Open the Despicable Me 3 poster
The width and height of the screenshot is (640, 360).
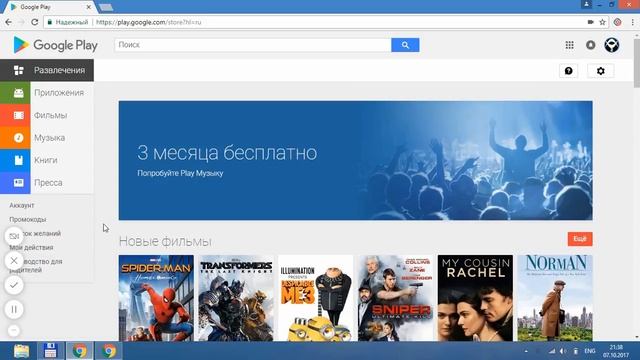click(x=316, y=298)
